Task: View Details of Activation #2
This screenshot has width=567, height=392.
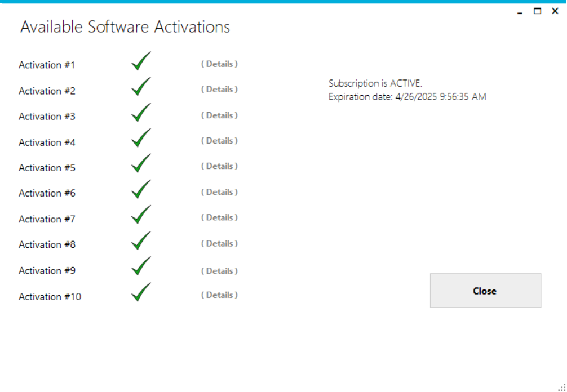Action: [x=219, y=90]
